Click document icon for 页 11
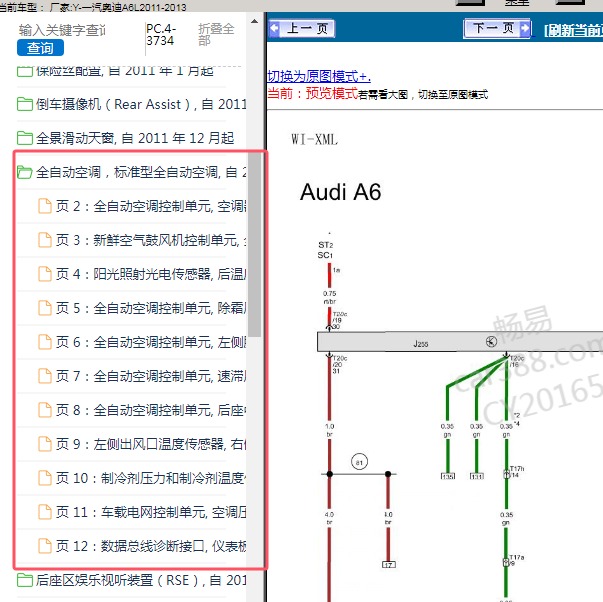The height and width of the screenshot is (602, 603). tap(45, 512)
